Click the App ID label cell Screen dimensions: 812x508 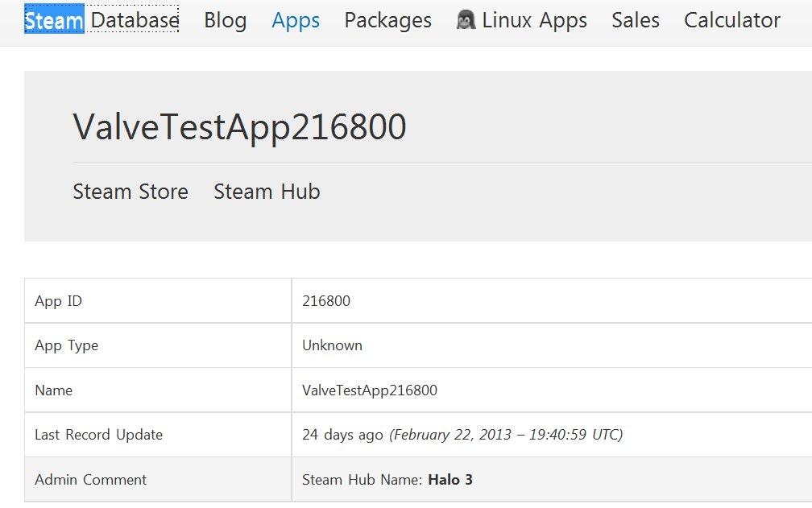click(158, 300)
